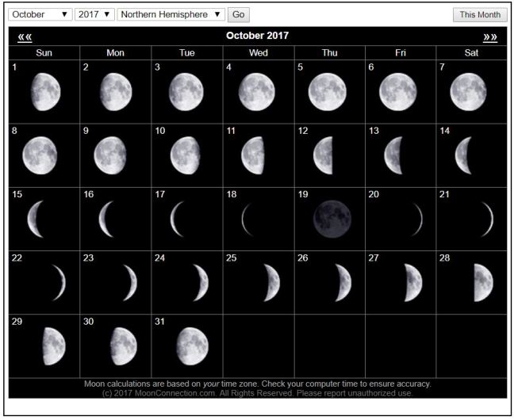Go to next month with right double arrows
This screenshot has height=420, width=514.
coord(490,37)
